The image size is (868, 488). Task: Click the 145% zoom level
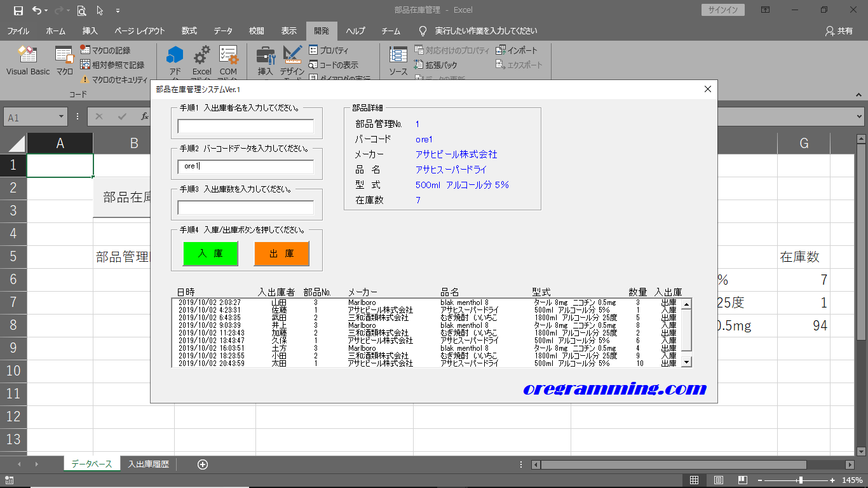point(851,480)
